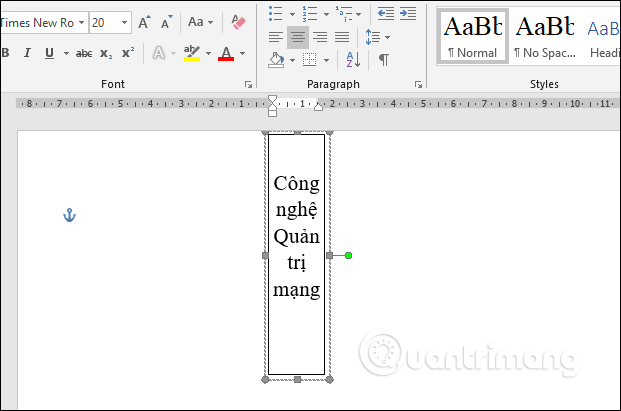Image resolution: width=621 pixels, height=411 pixels.
Task: Decrease paragraph indent
Action: pos(385,14)
